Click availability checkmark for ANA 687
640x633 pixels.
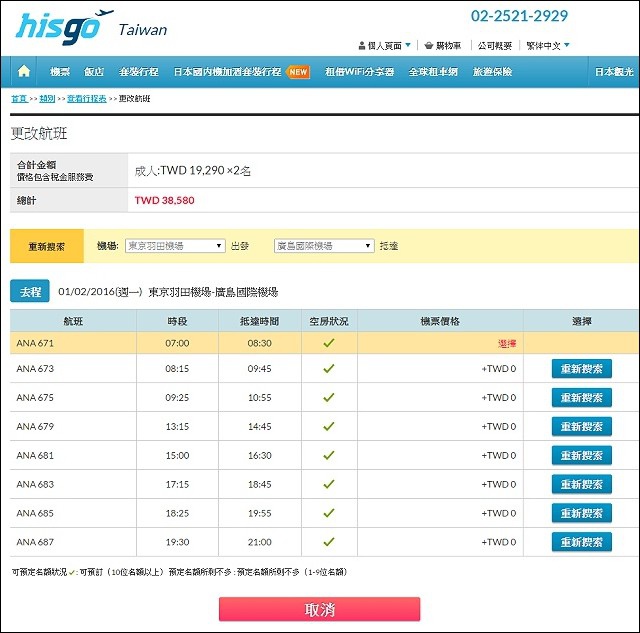329,542
